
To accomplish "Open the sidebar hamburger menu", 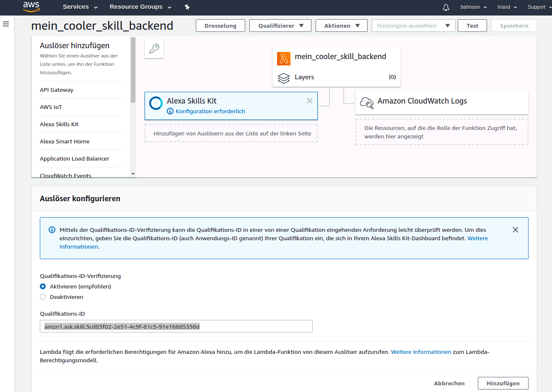I will tap(5, 24).
